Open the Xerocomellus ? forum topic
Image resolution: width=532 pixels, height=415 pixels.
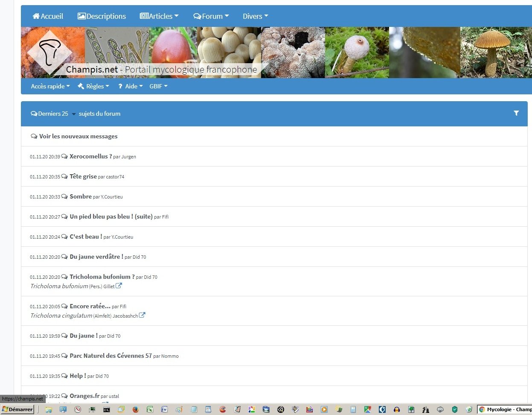[x=90, y=156]
